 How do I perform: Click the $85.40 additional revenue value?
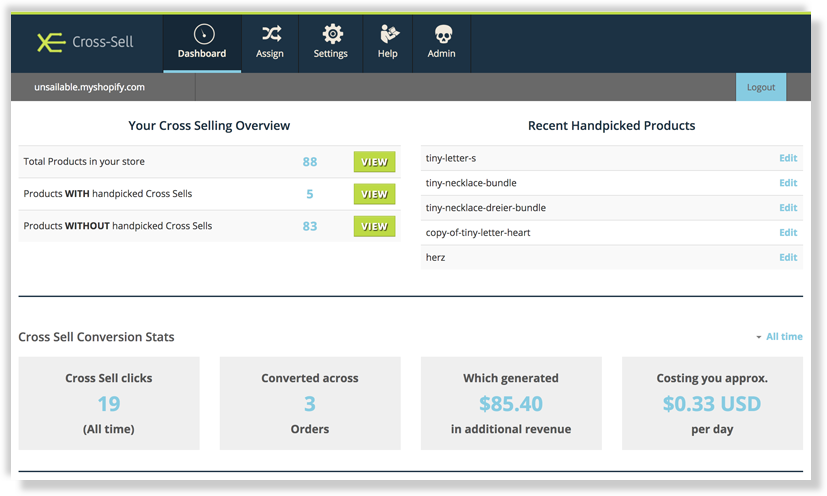511,404
